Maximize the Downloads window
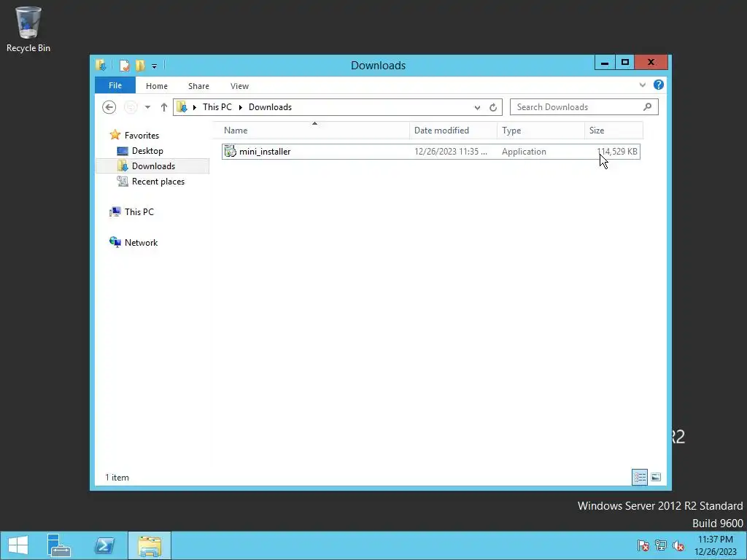This screenshot has width=747, height=560. pyautogui.click(x=625, y=63)
